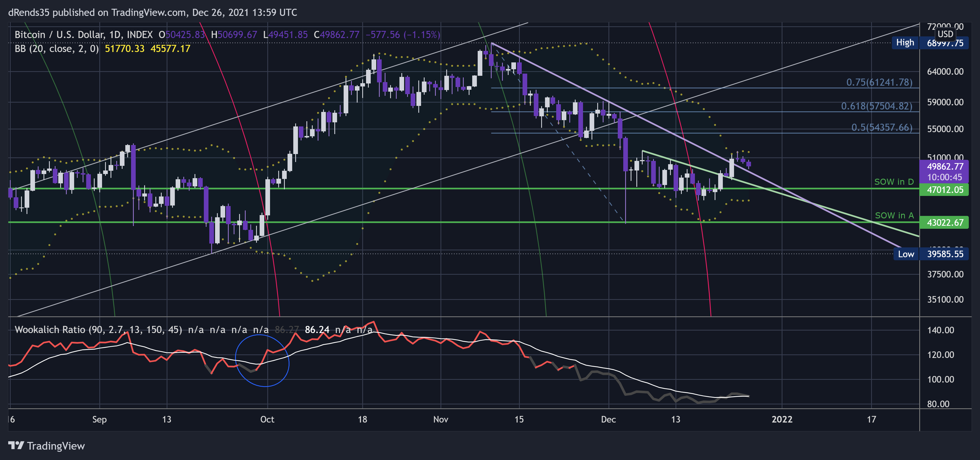Click the 80.00 label on ratio scale
This screenshot has height=460, width=980.
[x=938, y=404]
